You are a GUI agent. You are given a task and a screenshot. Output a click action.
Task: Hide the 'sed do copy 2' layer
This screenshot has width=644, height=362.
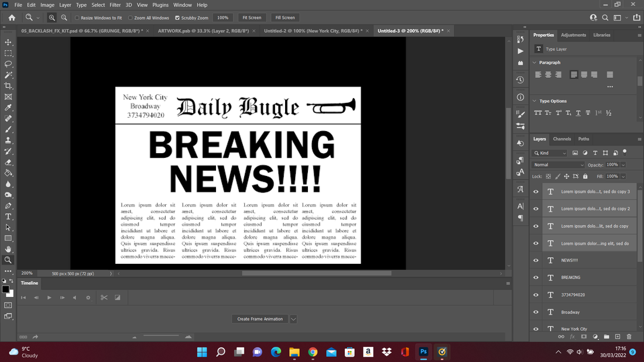[536, 209]
